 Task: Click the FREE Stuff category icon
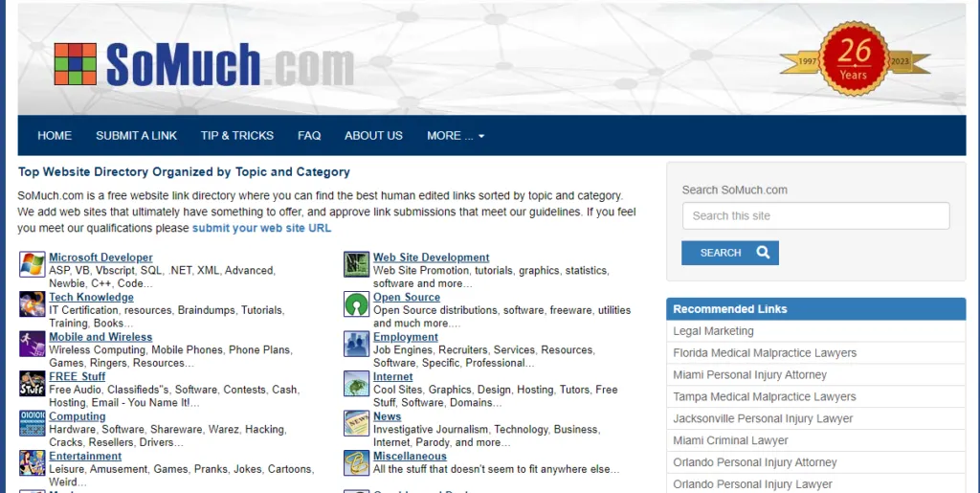pos(32,383)
